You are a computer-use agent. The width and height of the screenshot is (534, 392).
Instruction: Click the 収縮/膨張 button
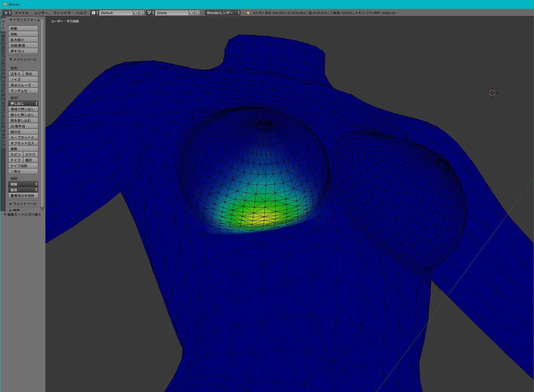point(23,45)
